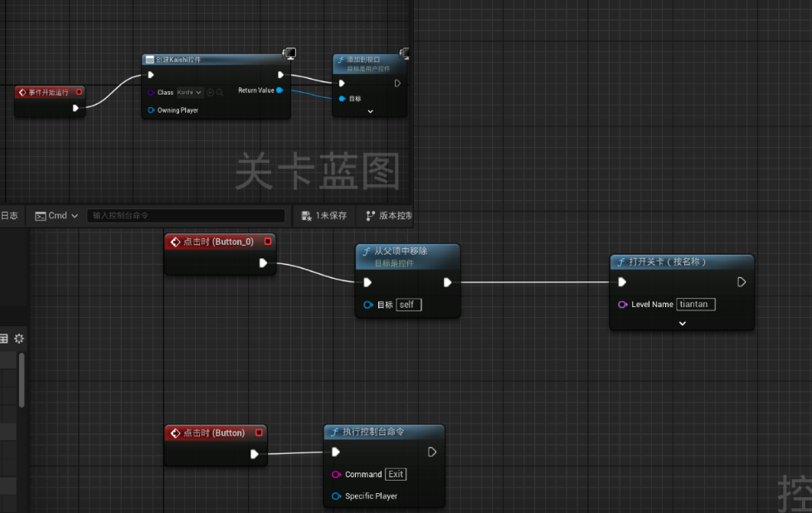Focus the 输入控制台命令 input field

point(186,216)
